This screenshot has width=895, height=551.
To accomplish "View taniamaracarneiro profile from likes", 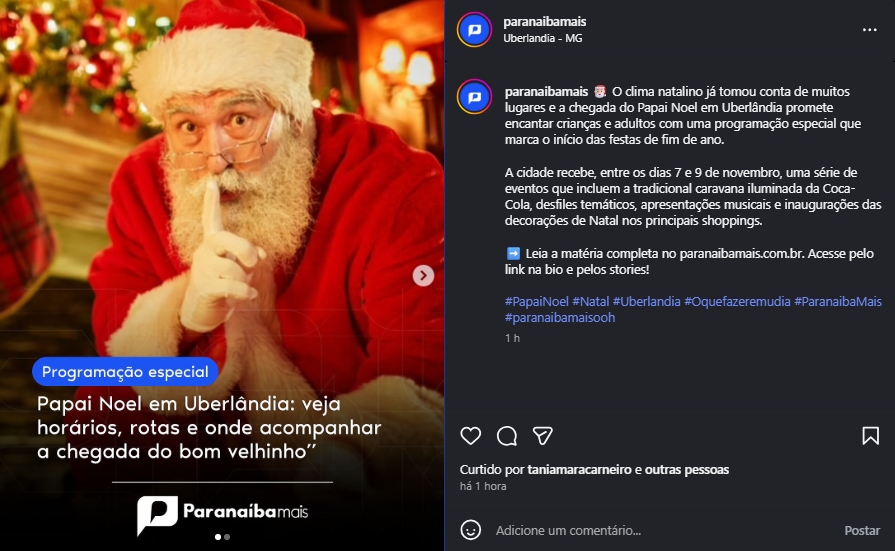I will coord(579,470).
